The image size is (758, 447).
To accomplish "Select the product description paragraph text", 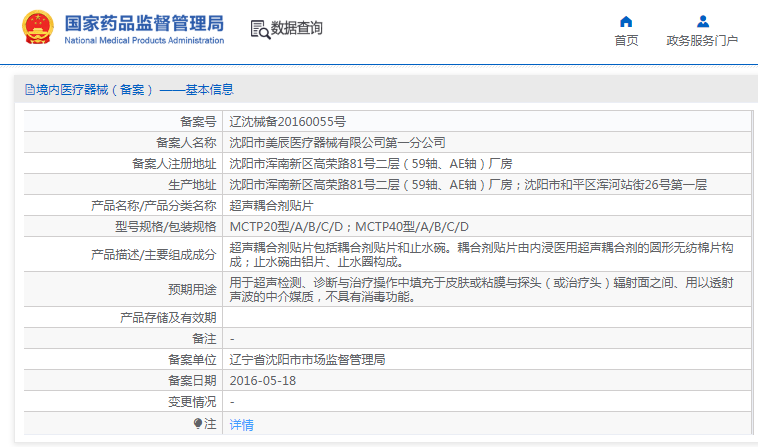I will pos(481,255).
